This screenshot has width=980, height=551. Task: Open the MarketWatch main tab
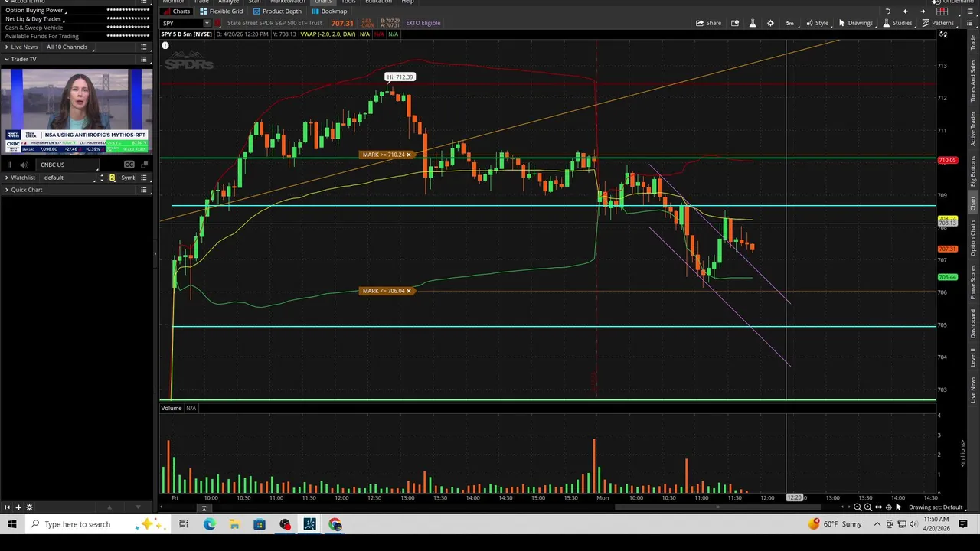[x=288, y=2]
